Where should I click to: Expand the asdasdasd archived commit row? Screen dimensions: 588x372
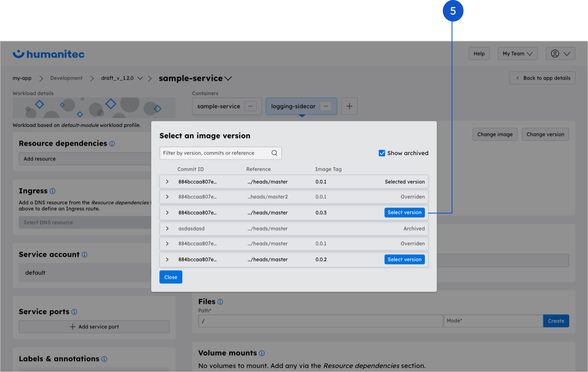point(167,228)
